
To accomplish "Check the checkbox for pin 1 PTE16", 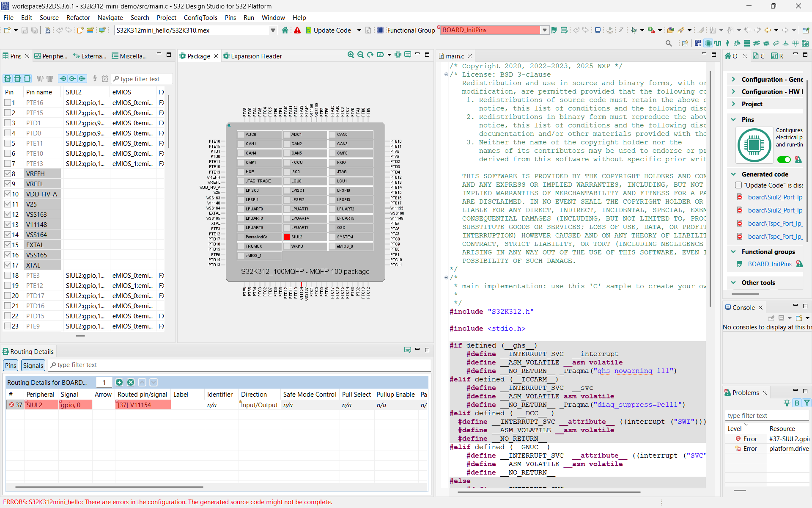I will [x=7, y=102].
